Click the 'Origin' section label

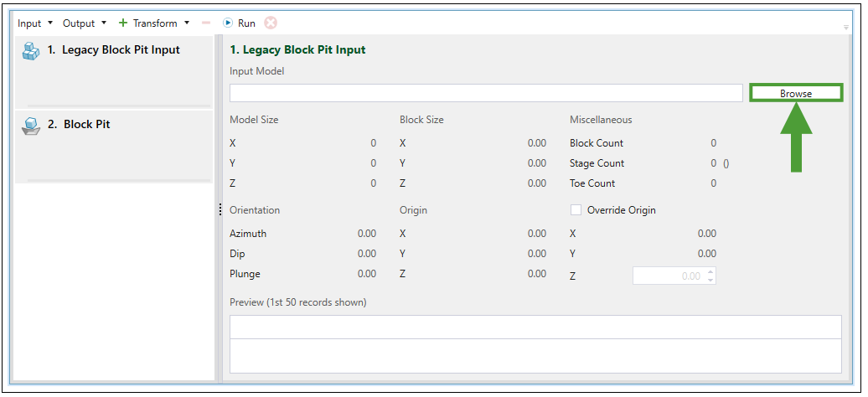(414, 210)
